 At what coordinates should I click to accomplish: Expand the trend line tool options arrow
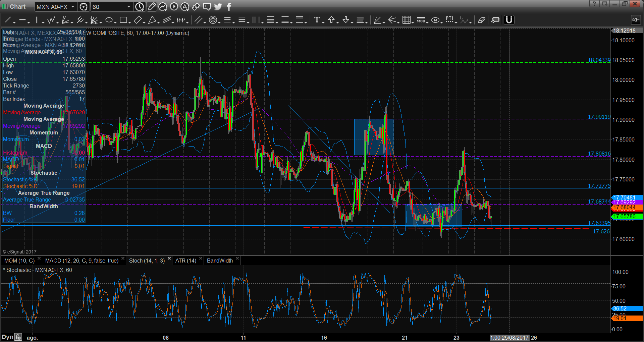(14, 22)
